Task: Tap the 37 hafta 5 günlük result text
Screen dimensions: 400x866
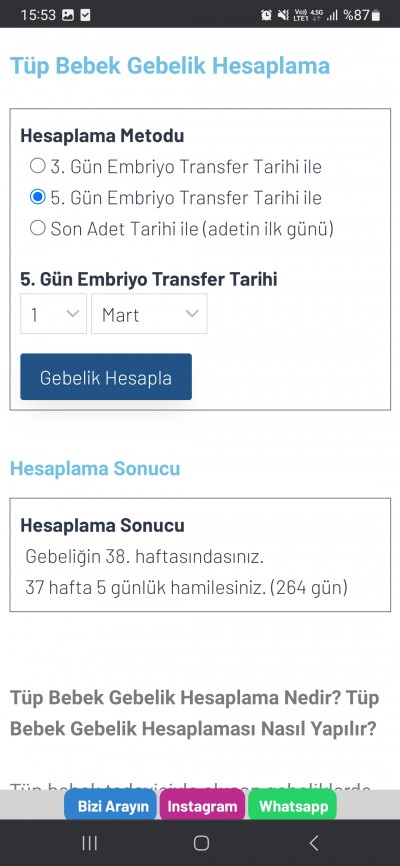Action: (x=186, y=587)
